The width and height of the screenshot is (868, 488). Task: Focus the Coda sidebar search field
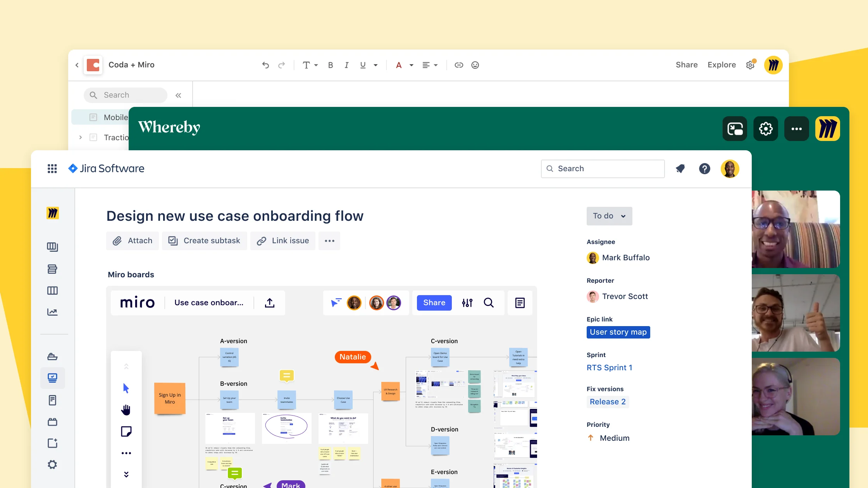(x=126, y=95)
